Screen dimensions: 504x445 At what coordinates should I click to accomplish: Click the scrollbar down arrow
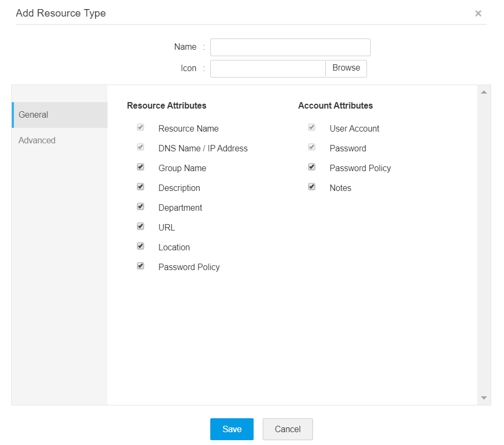click(483, 397)
